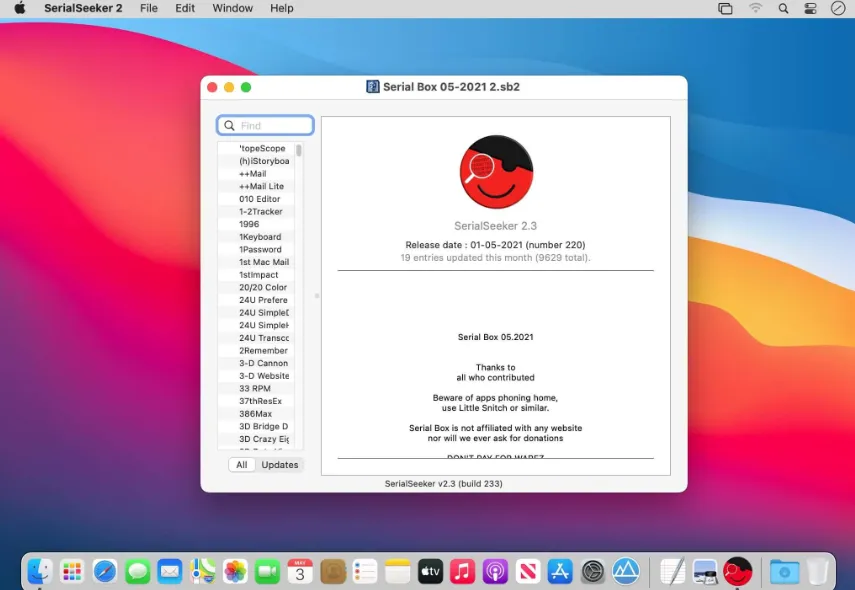Open the Apple TV app in the Dock
The image size is (855, 590).
[x=430, y=571]
